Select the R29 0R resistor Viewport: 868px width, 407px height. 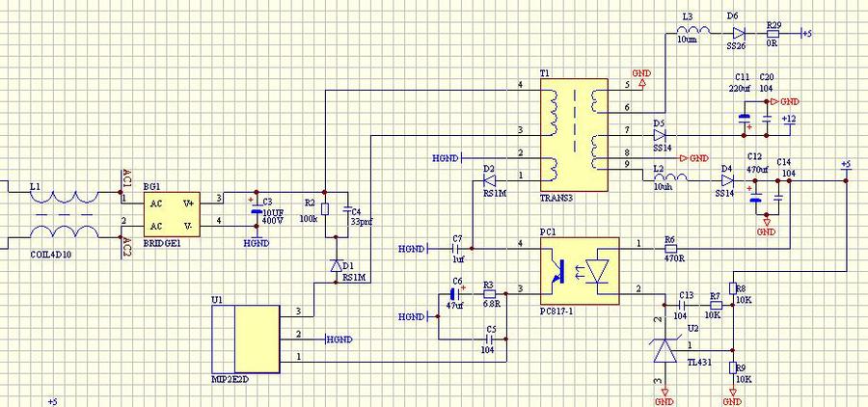tap(773, 33)
